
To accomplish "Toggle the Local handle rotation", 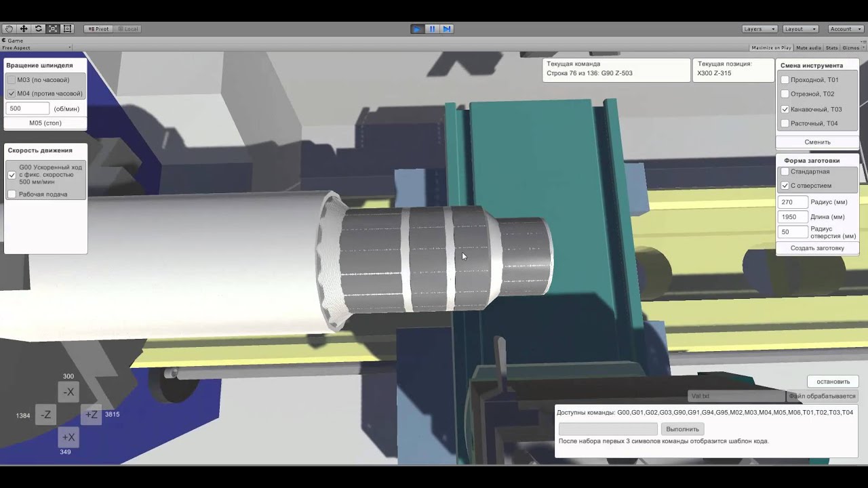I will (127, 29).
